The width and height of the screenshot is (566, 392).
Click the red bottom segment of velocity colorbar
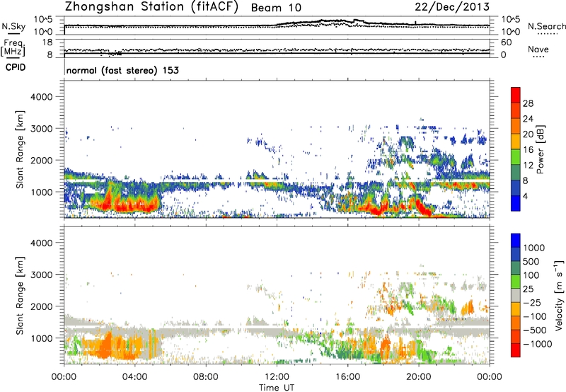pos(516,350)
